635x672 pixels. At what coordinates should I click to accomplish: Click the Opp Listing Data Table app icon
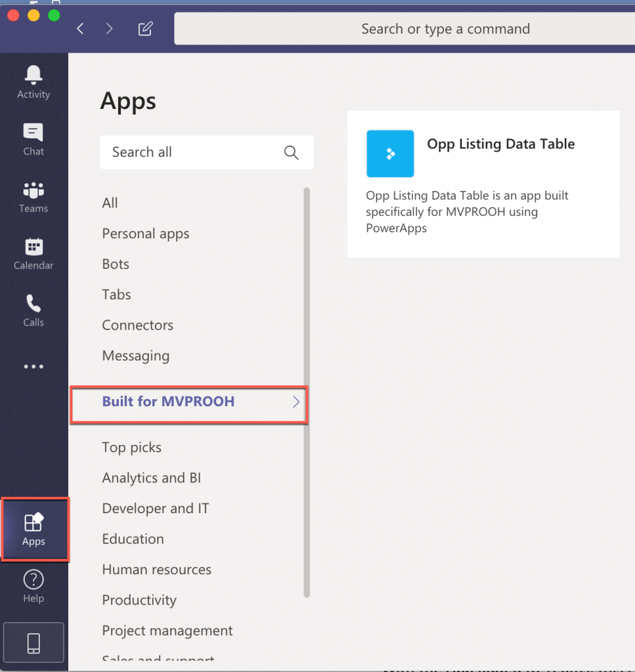(390, 154)
